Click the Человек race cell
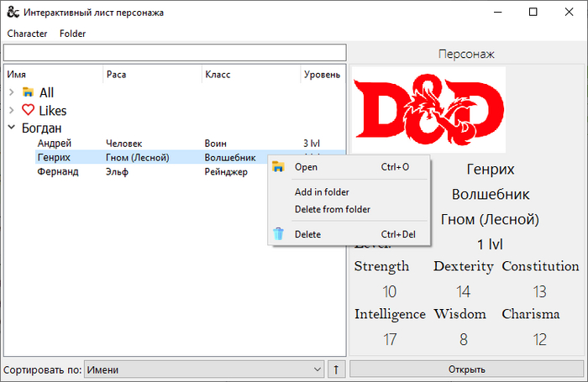This screenshot has height=382, width=588. [x=124, y=144]
